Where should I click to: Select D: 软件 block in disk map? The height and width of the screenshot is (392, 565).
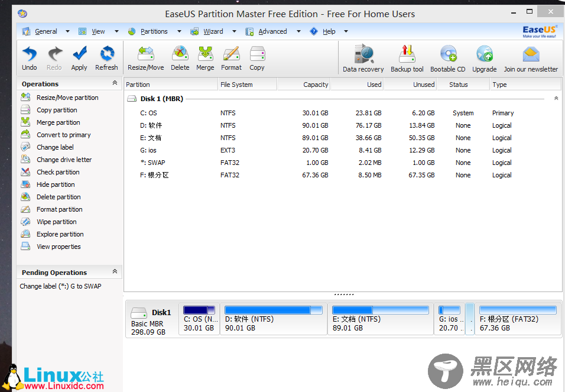coord(274,319)
